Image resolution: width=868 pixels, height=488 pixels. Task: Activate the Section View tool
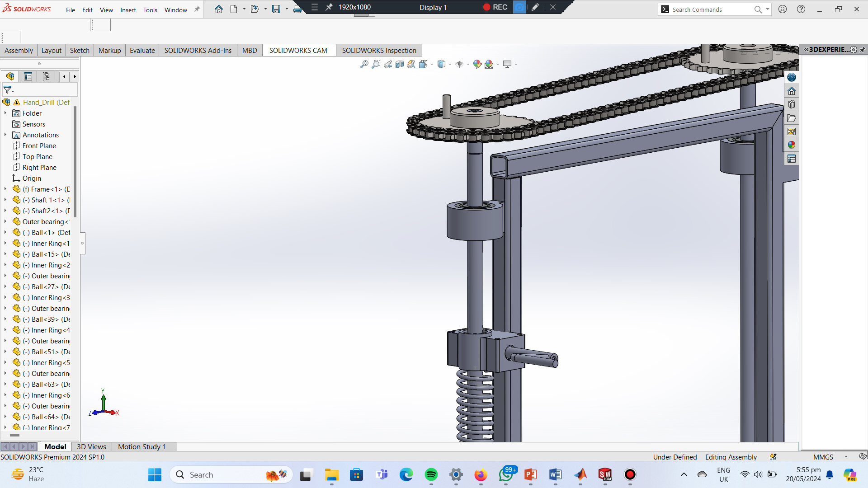coord(400,64)
